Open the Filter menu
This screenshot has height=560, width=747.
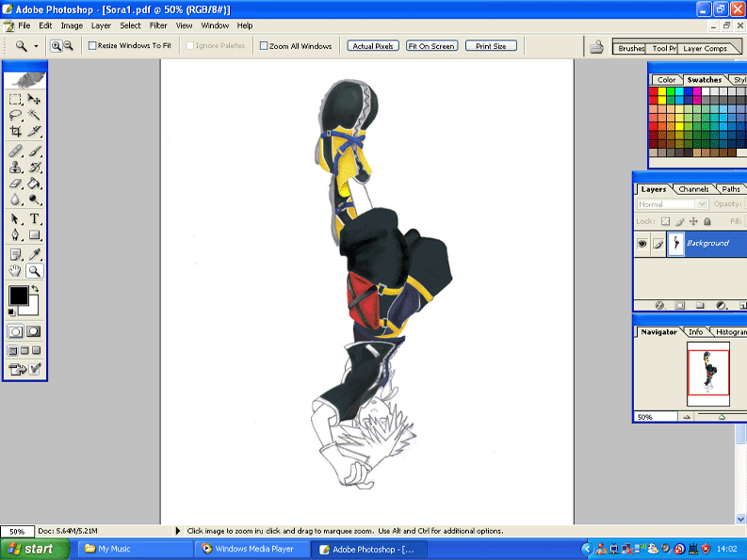click(158, 25)
